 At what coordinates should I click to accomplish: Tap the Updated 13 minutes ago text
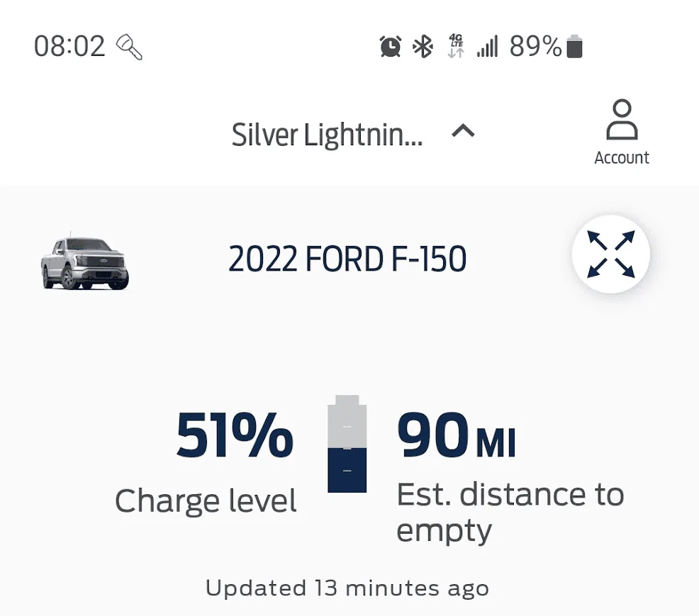point(347,588)
